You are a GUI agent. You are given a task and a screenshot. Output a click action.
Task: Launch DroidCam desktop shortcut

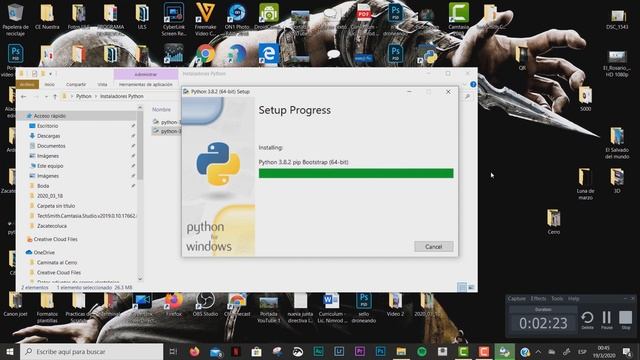click(268, 17)
